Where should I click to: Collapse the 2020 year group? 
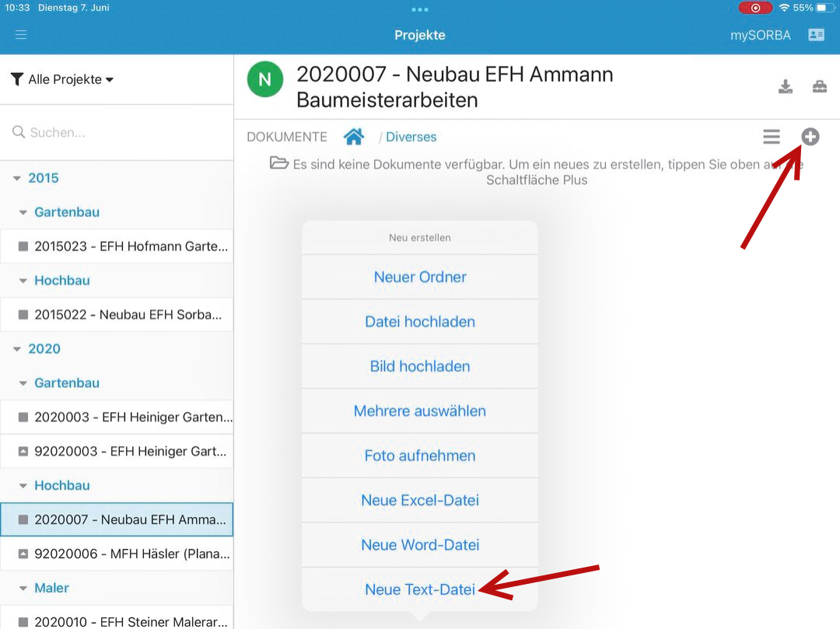pos(18,349)
